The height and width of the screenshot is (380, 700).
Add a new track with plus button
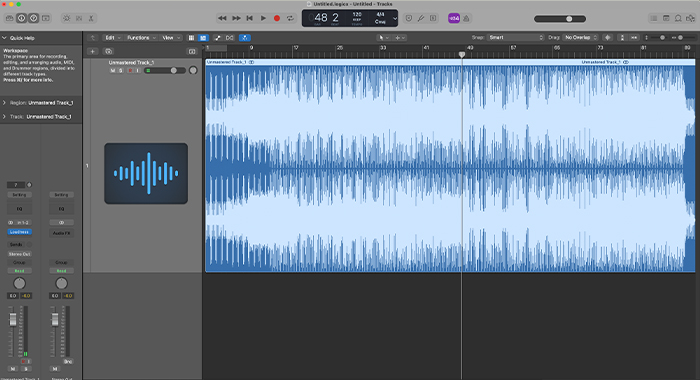click(92, 51)
